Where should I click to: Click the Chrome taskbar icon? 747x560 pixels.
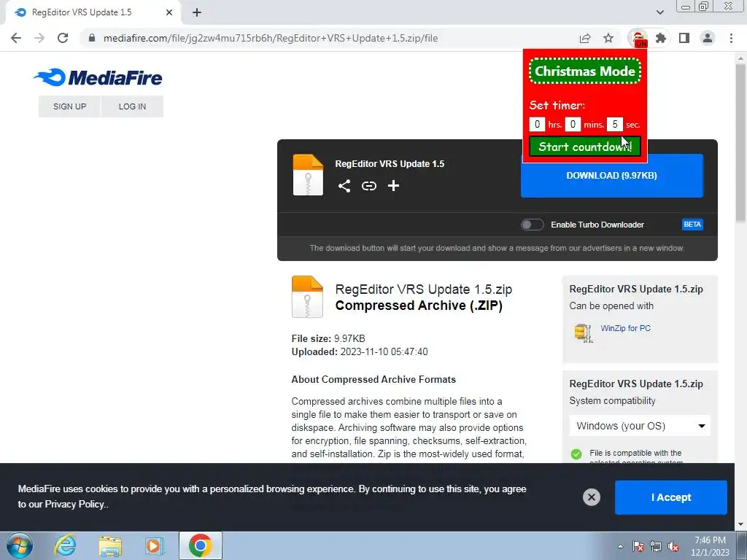[201, 545]
